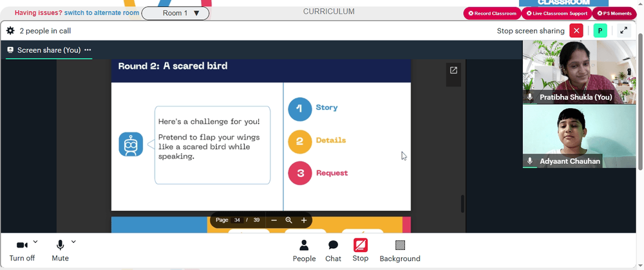The image size is (644, 270).
Task: Open the Chat panel
Action: pyautogui.click(x=333, y=251)
